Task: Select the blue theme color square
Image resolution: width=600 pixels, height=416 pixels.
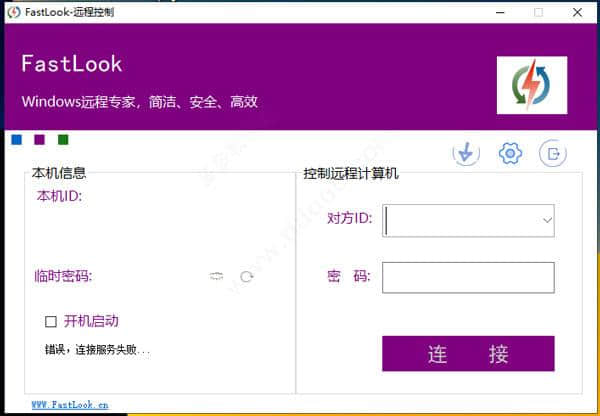Action: [16, 140]
